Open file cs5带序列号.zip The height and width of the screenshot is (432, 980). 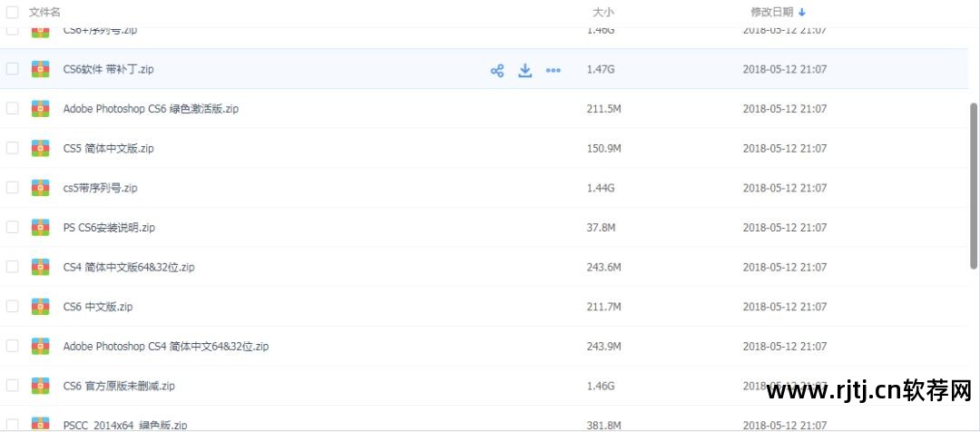pyautogui.click(x=100, y=188)
